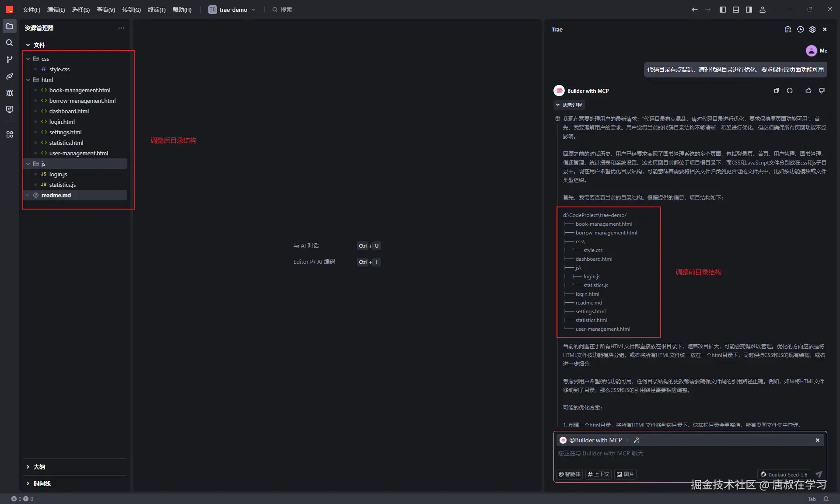The image size is (840, 504).
Task: Toggle the bottom panel layout icon
Action: tap(736, 10)
